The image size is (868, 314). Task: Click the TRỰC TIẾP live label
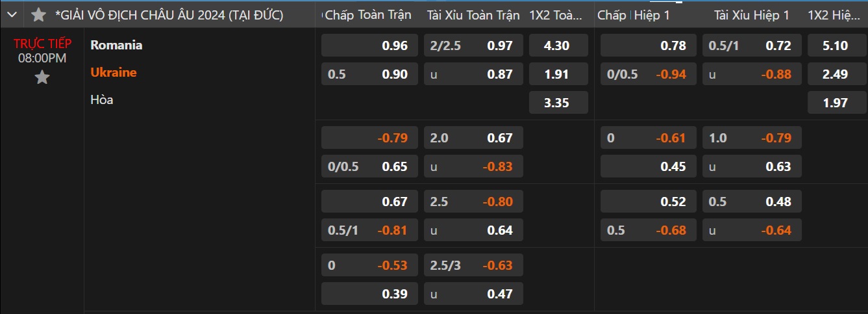(x=42, y=44)
